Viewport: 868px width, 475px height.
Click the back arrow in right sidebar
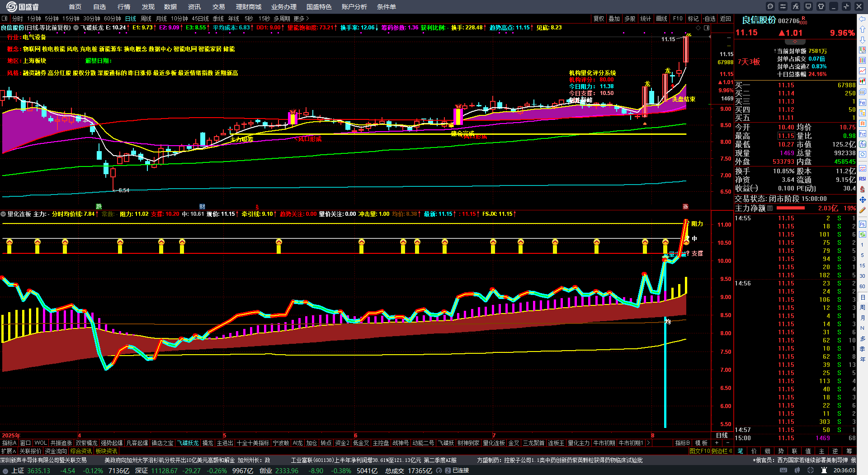pos(863,19)
